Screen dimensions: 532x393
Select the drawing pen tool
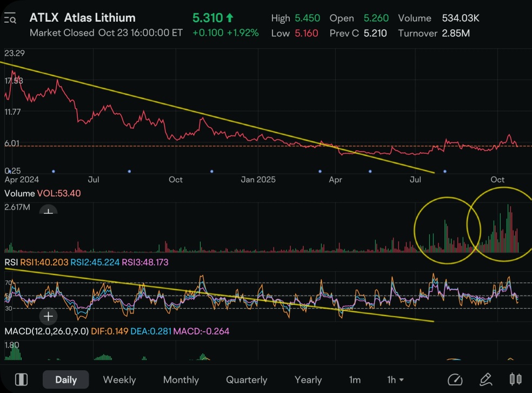click(485, 379)
